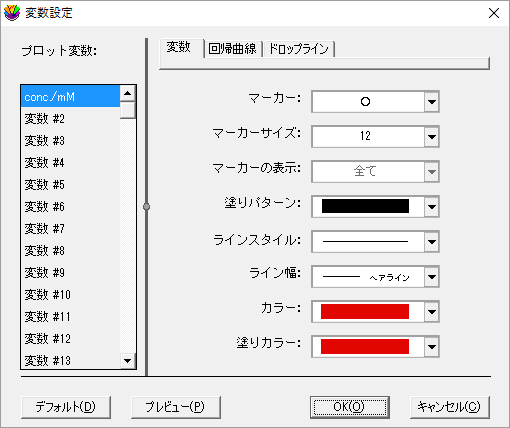Select 変数 #8 in the list

pyautogui.click(x=70, y=251)
